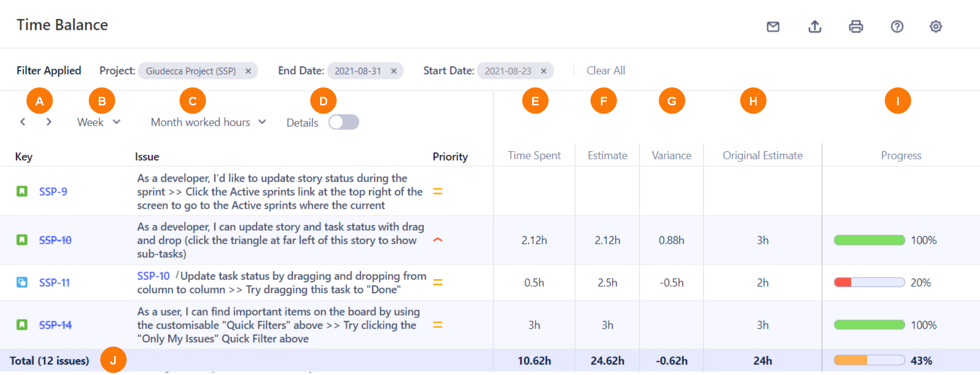Remove the Start Date filter

point(544,71)
